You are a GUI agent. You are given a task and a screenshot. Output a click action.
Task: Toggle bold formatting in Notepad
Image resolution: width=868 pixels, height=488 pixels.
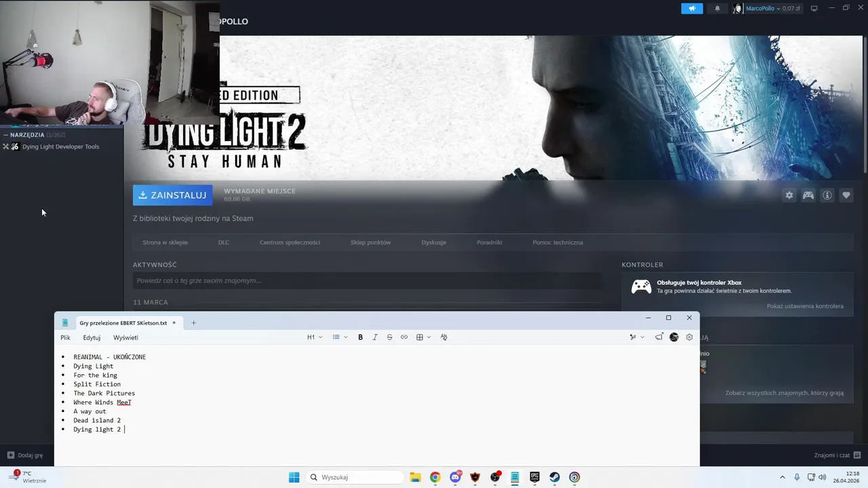[360, 337]
